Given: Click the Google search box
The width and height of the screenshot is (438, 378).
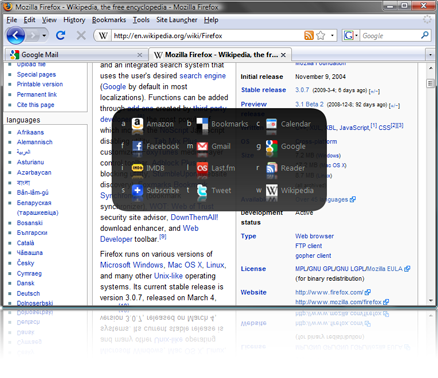Looking at the screenshot, I should [x=390, y=36].
